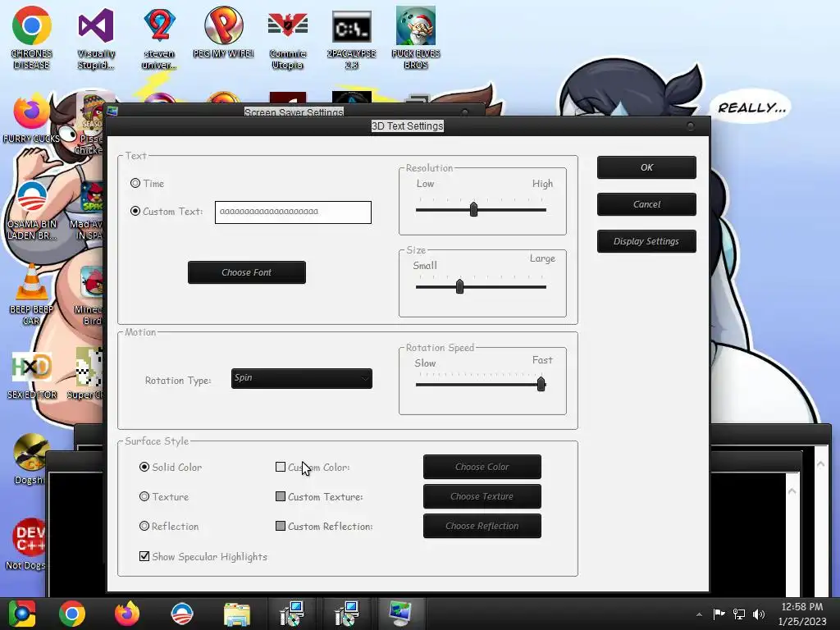Select Solid Color surface style
The height and width of the screenshot is (630, 840).
tap(144, 467)
